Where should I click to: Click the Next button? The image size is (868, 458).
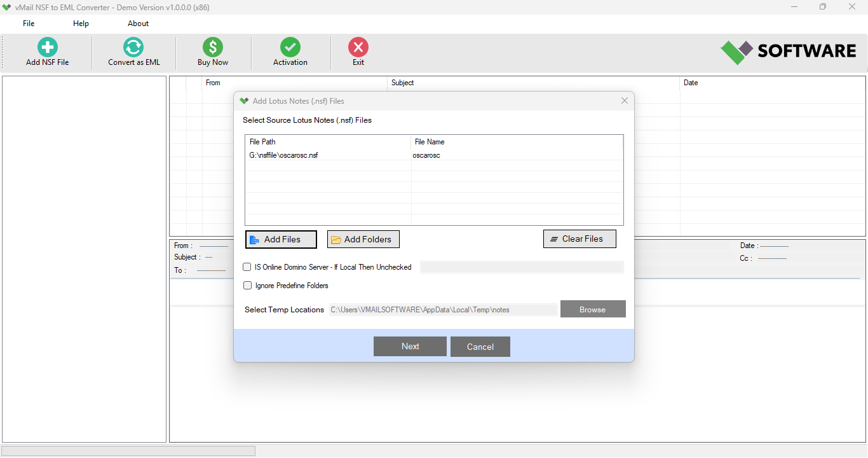410,346
